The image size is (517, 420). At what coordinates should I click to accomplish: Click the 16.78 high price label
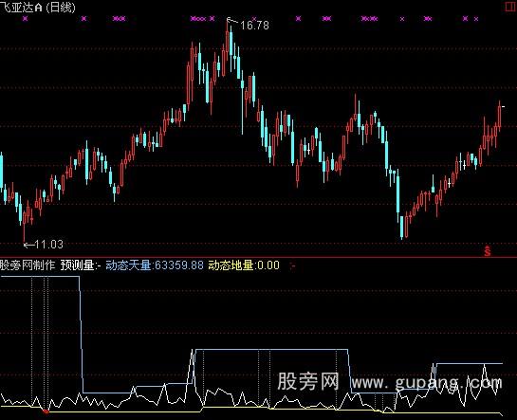(x=254, y=26)
